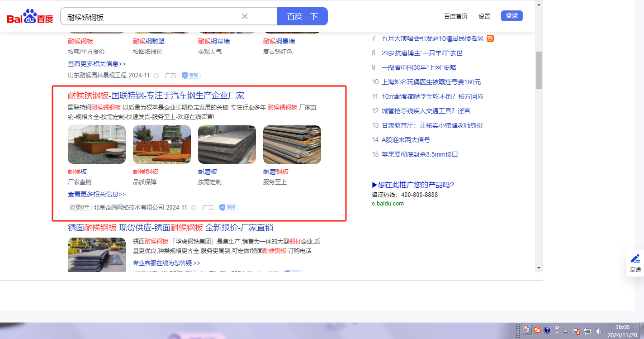Click the 耐磨板 link above 按需定制
The height and width of the screenshot is (339, 644).
[208, 172]
